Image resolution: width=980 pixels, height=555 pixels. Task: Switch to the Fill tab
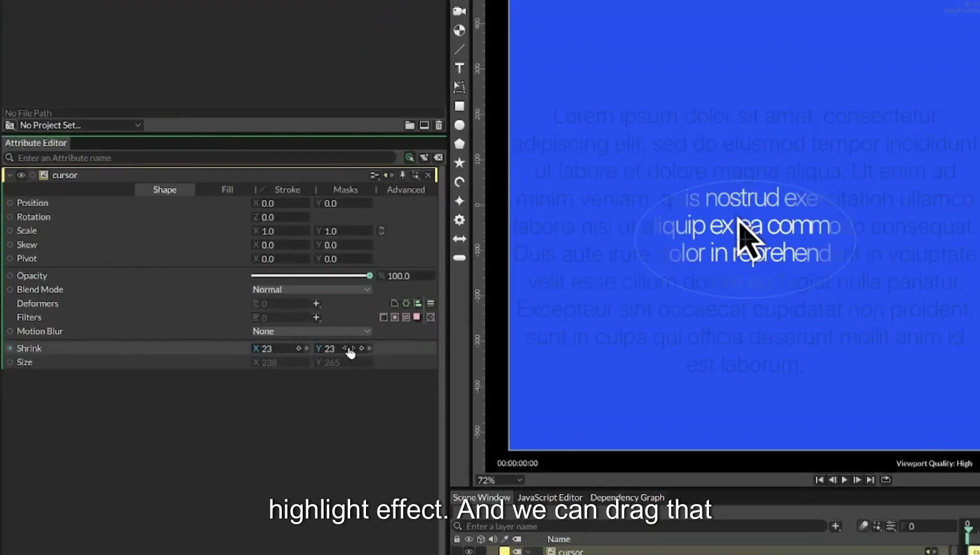point(227,189)
